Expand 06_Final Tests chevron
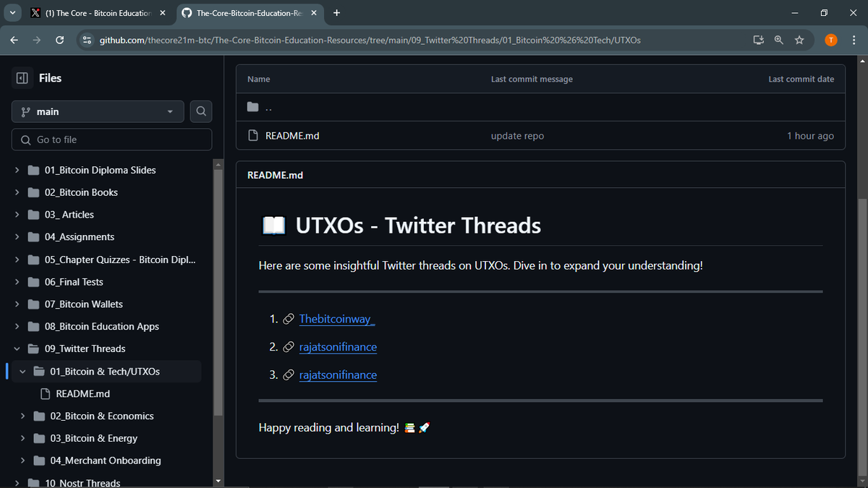This screenshot has height=488, width=868. [x=17, y=282]
